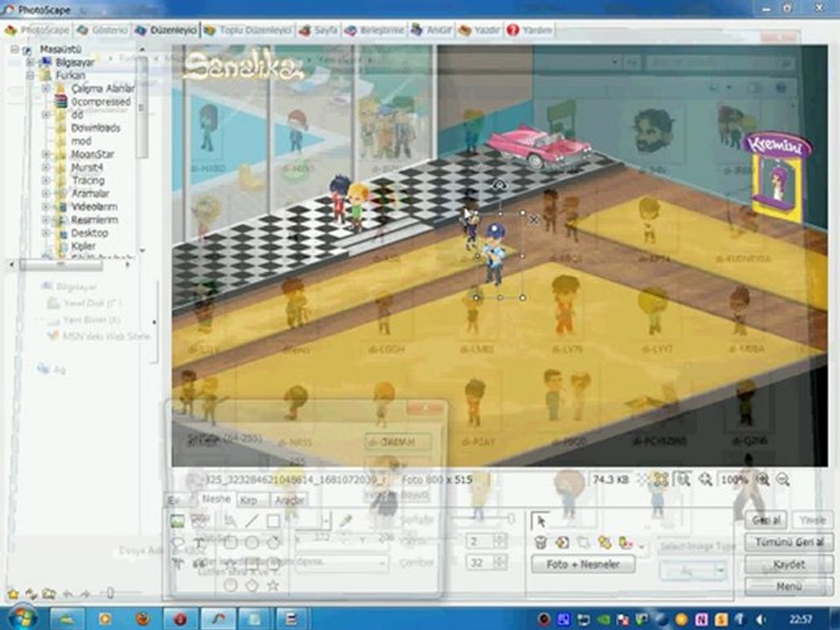Open the Yazdır tab
Viewport: 840px width, 630px height.
479,30
